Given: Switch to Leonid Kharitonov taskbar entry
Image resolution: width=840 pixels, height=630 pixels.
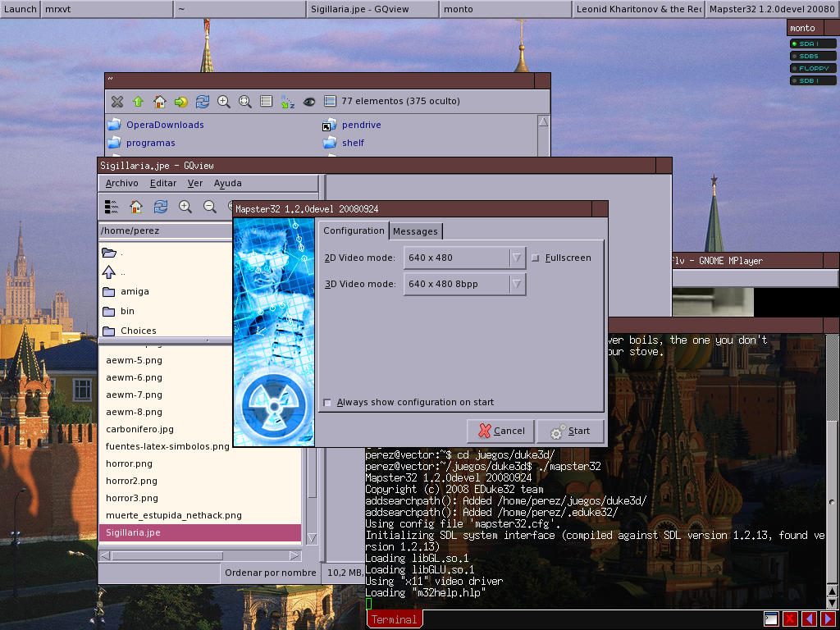Looking at the screenshot, I should 638,9.
